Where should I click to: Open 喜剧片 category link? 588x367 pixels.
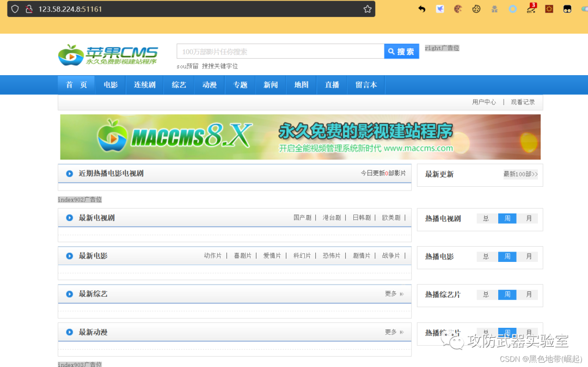pyautogui.click(x=243, y=256)
